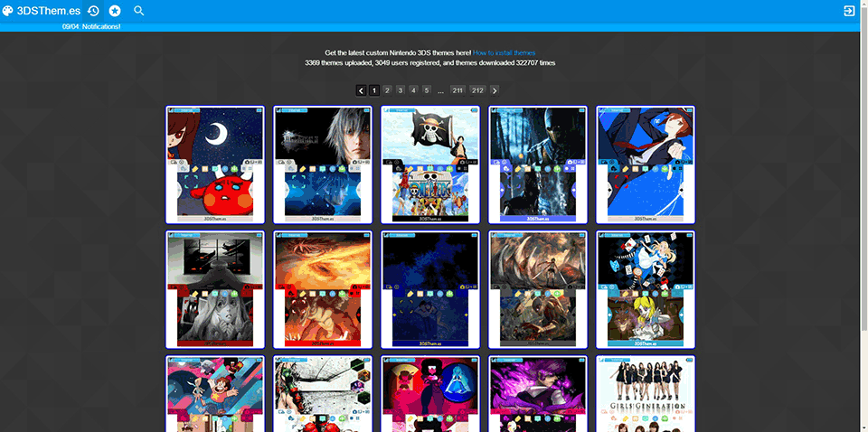Jump to page 212
868x432 pixels.
[x=477, y=90]
